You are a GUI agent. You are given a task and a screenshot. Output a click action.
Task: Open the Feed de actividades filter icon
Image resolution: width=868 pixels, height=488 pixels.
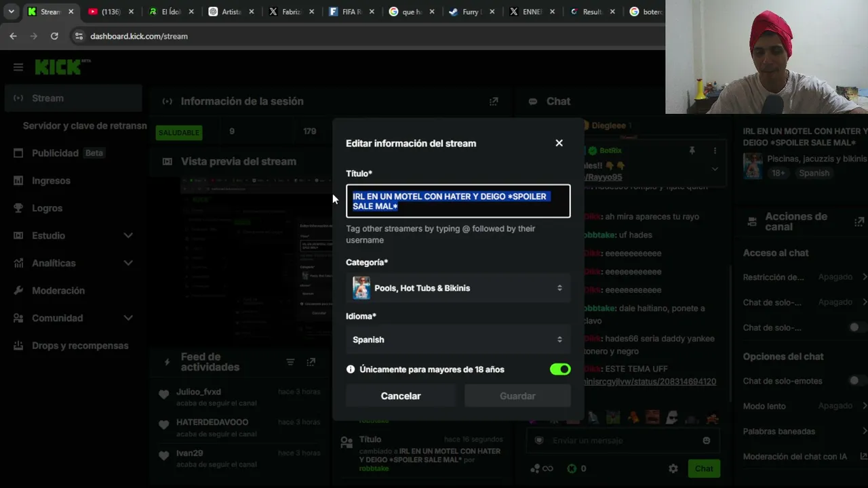click(x=290, y=362)
